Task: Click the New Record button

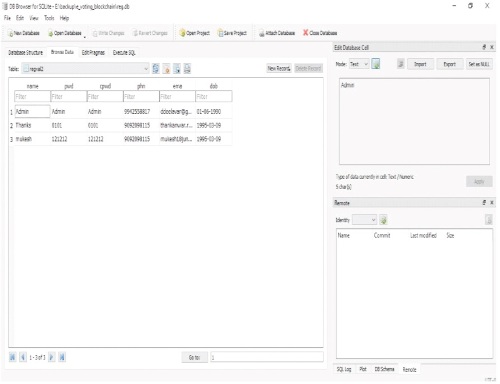Action: coord(279,68)
